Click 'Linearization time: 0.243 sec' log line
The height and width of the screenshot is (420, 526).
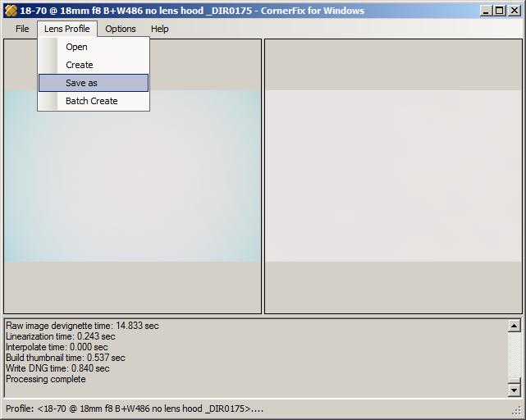(x=61, y=336)
